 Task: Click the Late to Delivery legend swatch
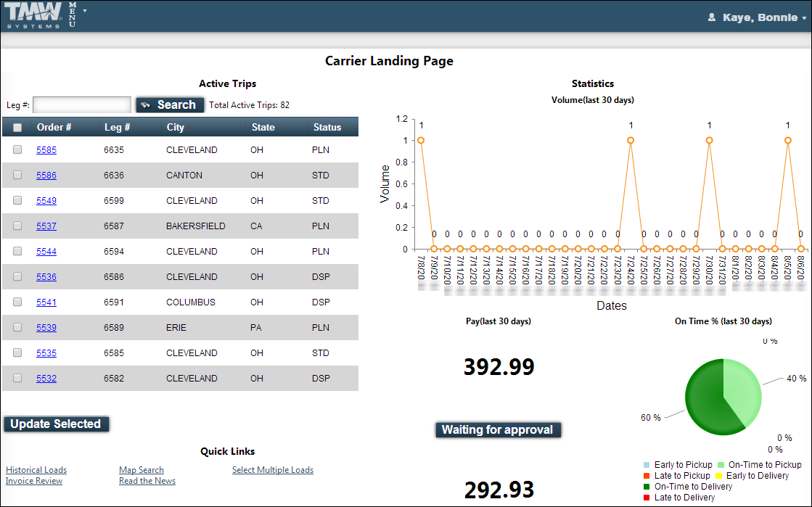coord(647,497)
